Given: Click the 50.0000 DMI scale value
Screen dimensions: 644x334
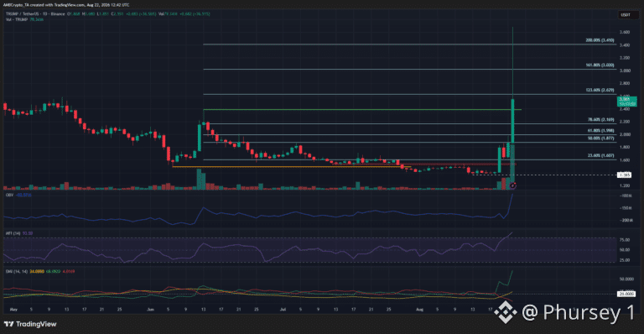Looking at the screenshot, I should coord(626,279).
